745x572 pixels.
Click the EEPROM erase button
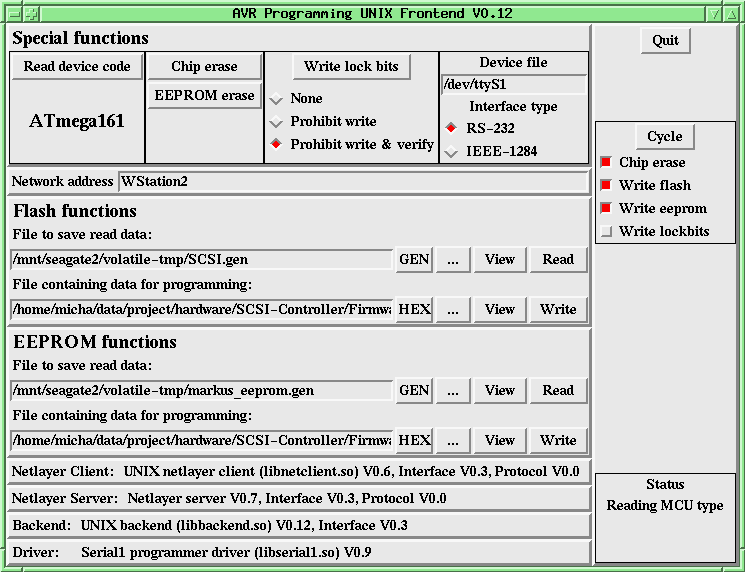(x=204, y=95)
